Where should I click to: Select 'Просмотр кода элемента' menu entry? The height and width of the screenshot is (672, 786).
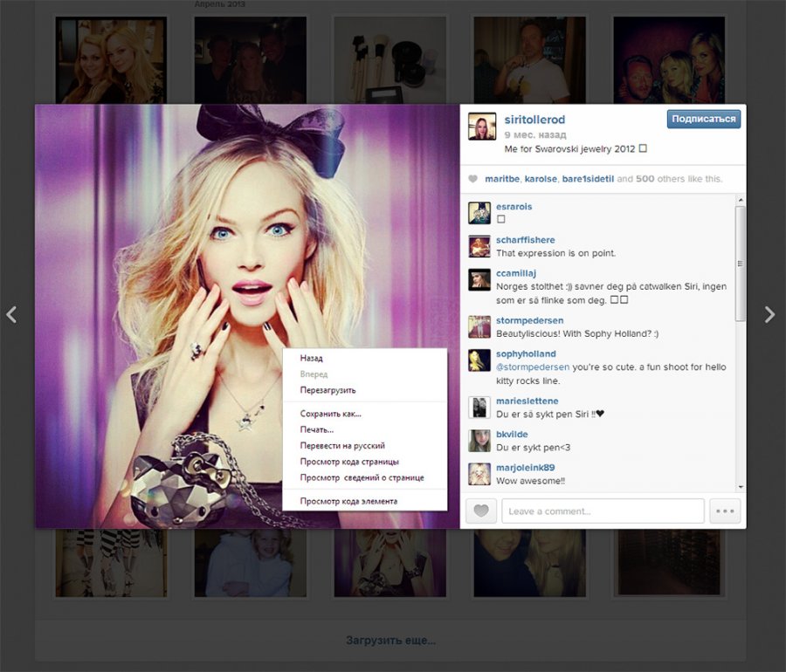[x=351, y=501]
